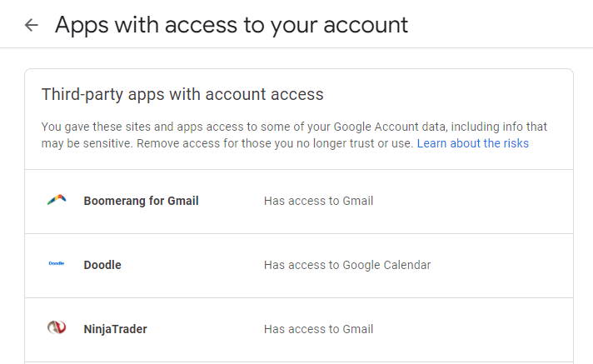The width and height of the screenshot is (593, 364).
Task: Open the Learn about the risks link
Action: (472, 143)
